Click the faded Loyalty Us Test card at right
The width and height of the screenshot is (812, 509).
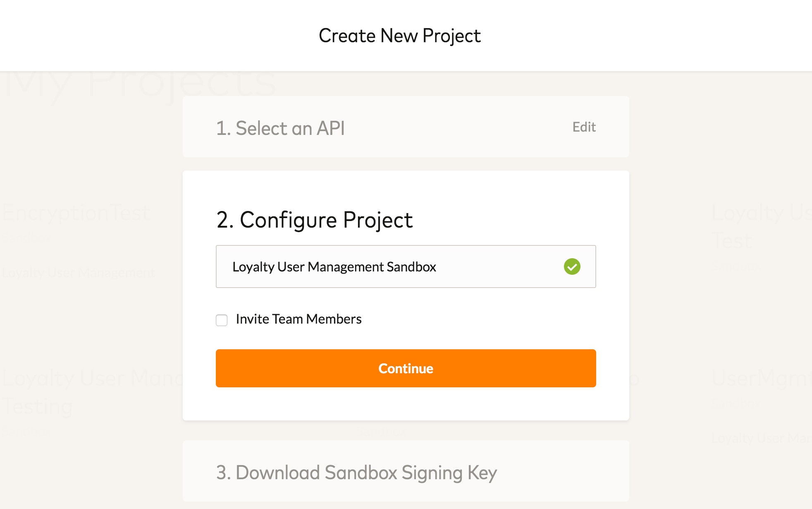[761, 226]
